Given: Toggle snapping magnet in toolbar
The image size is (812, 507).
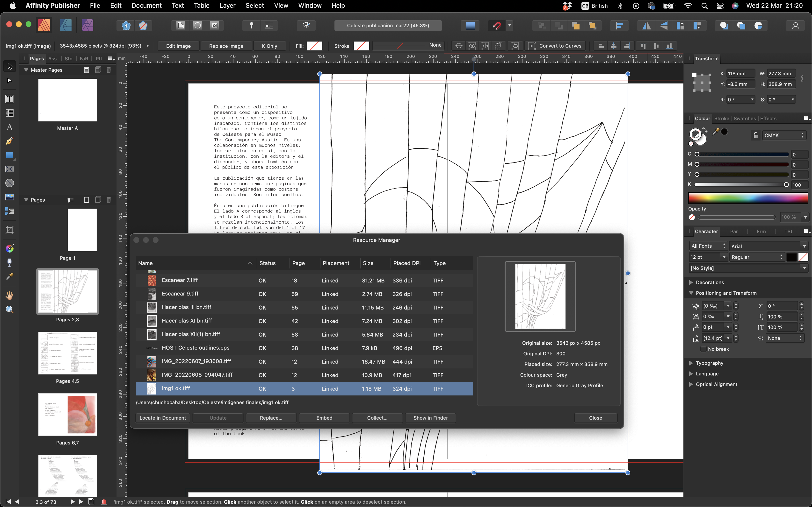Looking at the screenshot, I should coord(497,26).
